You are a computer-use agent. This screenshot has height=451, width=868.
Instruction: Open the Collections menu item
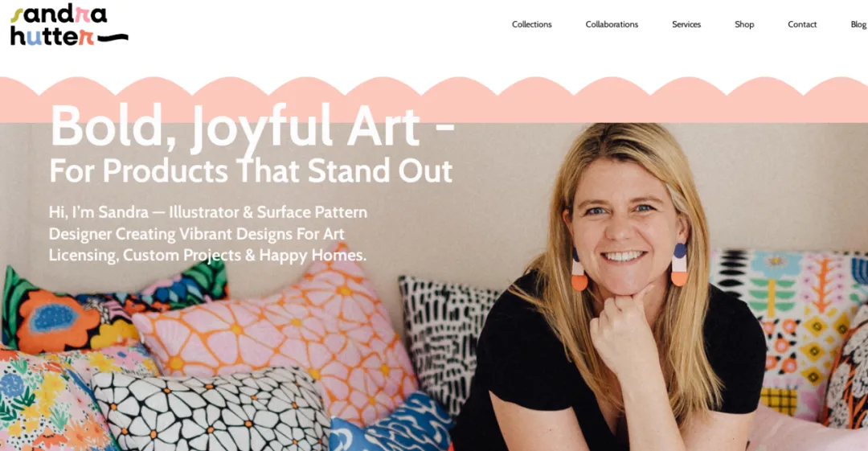point(531,24)
